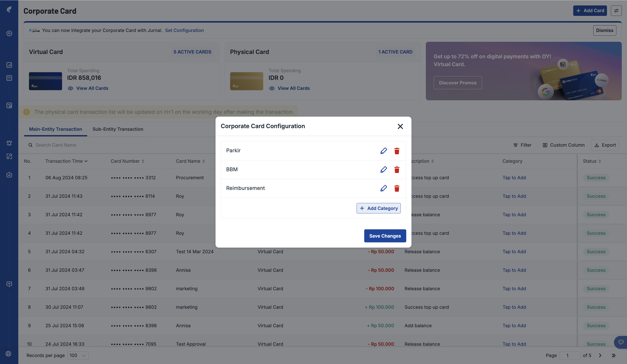The width and height of the screenshot is (627, 364).
Task: Click View All Cards eye under Virtual Card
Action: [70, 88]
